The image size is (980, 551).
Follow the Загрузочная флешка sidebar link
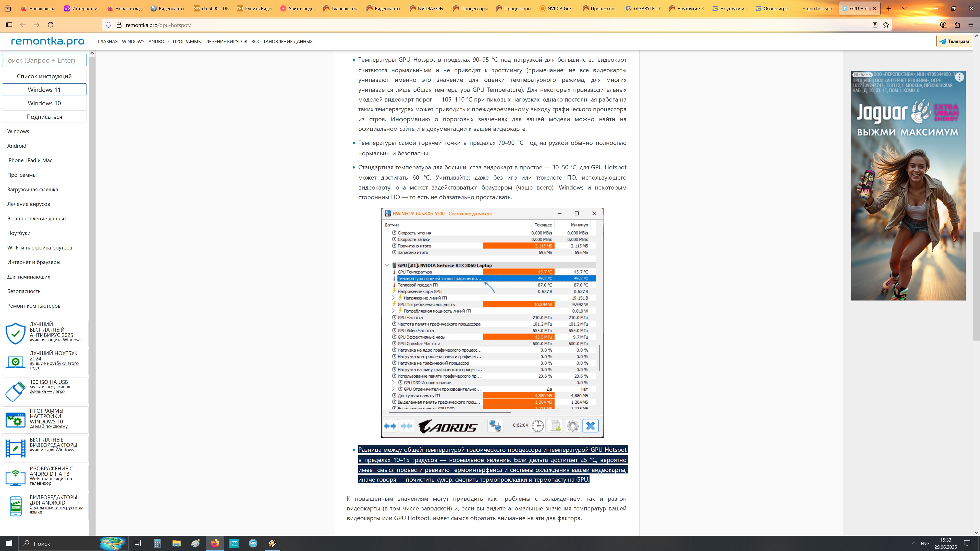[x=33, y=189]
